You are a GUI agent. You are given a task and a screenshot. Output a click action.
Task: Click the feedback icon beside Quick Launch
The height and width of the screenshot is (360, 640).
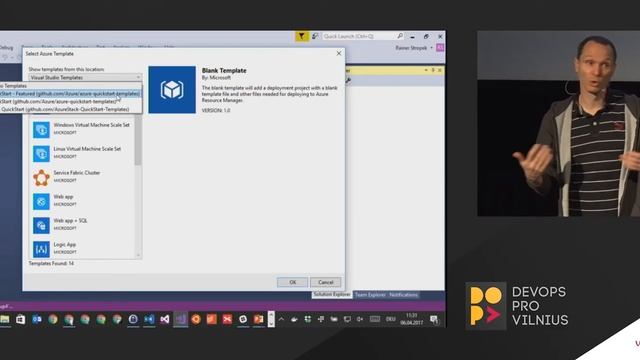(315, 36)
